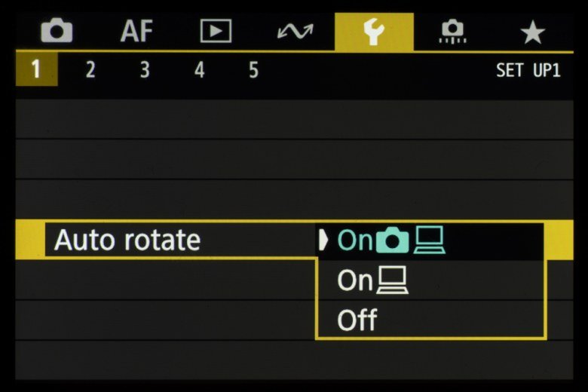This screenshot has width=588, height=392.
Task: Switch to the playback menu tab
Action: (216, 32)
